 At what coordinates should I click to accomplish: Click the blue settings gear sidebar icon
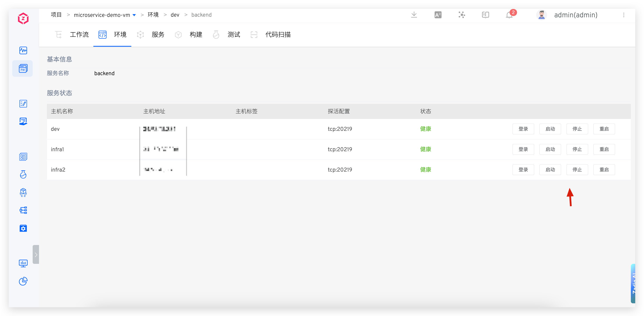tap(23, 228)
